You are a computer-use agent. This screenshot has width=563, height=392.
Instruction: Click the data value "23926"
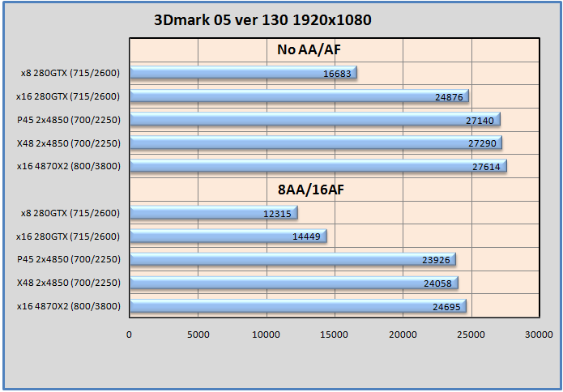pyautogui.click(x=436, y=260)
